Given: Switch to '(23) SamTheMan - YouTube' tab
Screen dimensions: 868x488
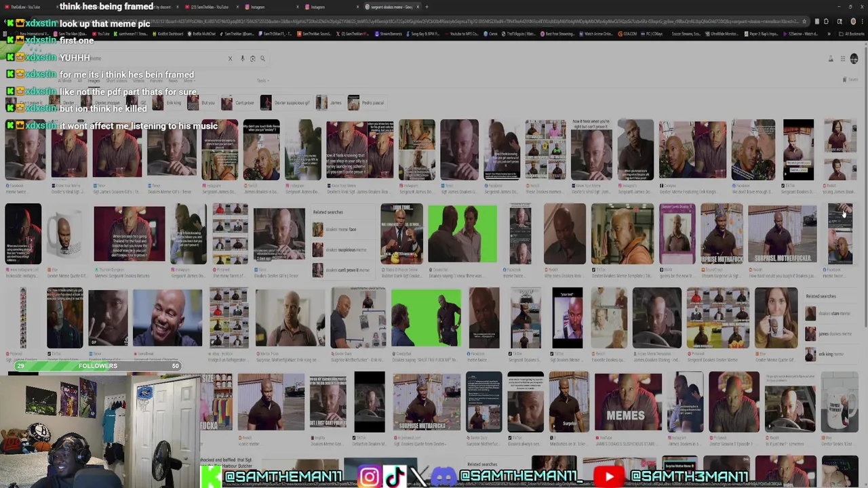Looking at the screenshot, I should pos(212,7).
